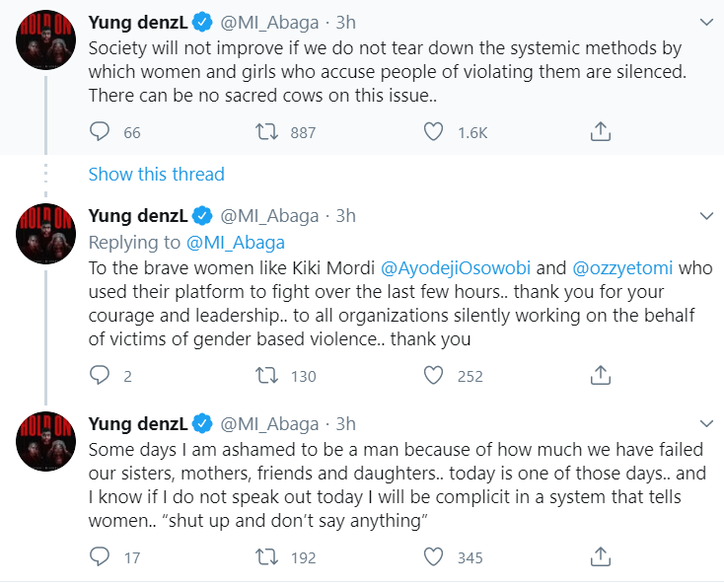The width and height of the screenshot is (724, 588).
Task: Expand options menu on the 'brave women' tweet
Action: click(x=706, y=216)
